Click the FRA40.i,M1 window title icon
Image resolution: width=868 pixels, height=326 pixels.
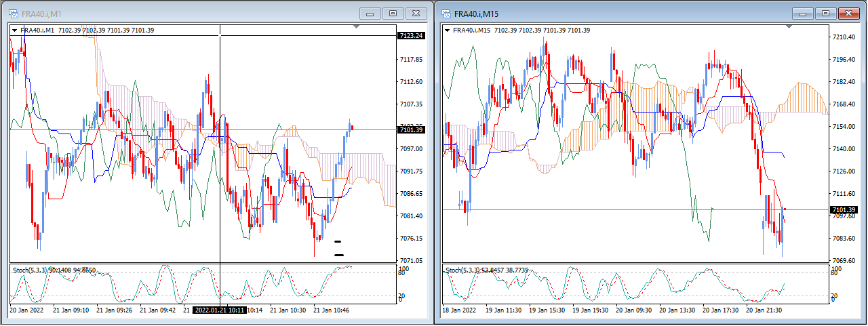point(13,13)
